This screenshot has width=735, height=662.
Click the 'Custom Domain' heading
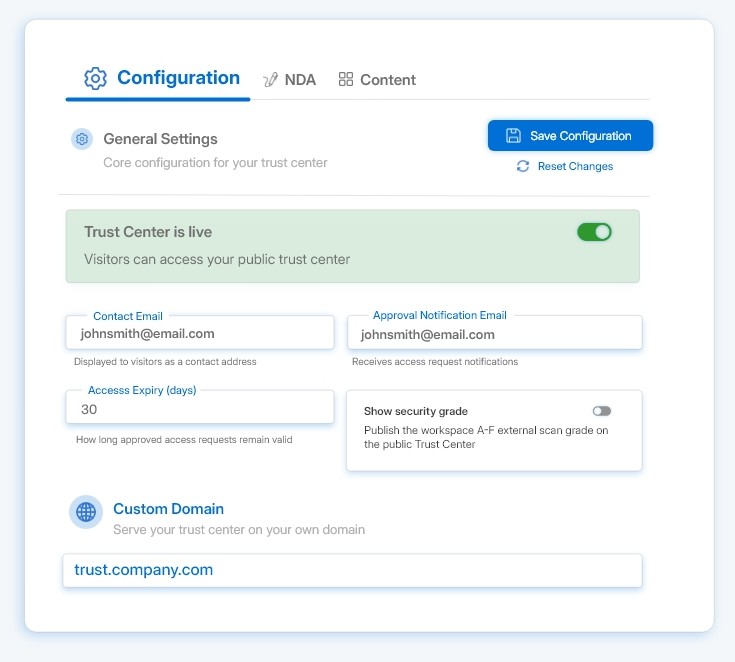(168, 509)
